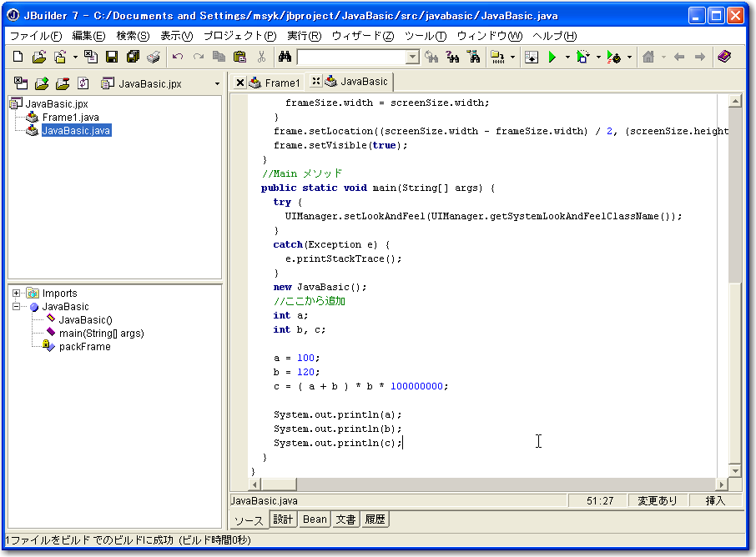Switch to the Frame1 editor tab
This screenshot has height=557, width=756.
pyautogui.click(x=282, y=82)
